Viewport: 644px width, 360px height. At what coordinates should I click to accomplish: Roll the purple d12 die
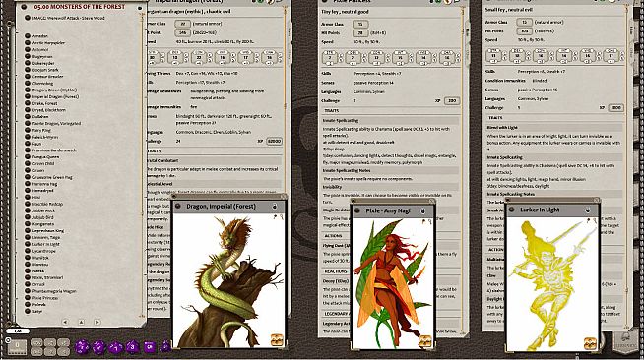(x=98, y=347)
